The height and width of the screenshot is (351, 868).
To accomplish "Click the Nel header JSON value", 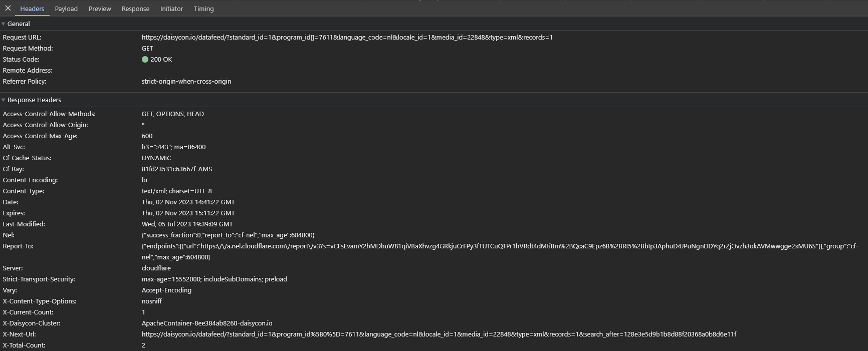I will [228, 235].
